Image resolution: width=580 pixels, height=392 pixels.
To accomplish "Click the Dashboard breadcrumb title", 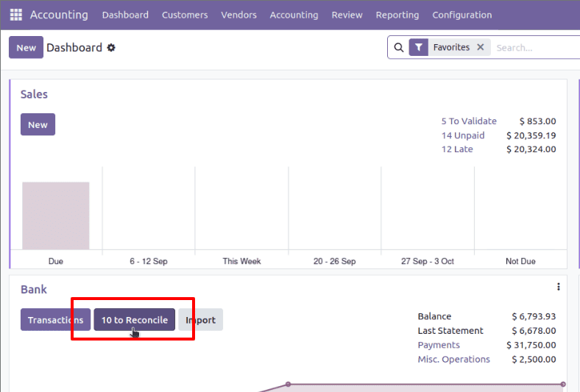I will click(x=74, y=48).
